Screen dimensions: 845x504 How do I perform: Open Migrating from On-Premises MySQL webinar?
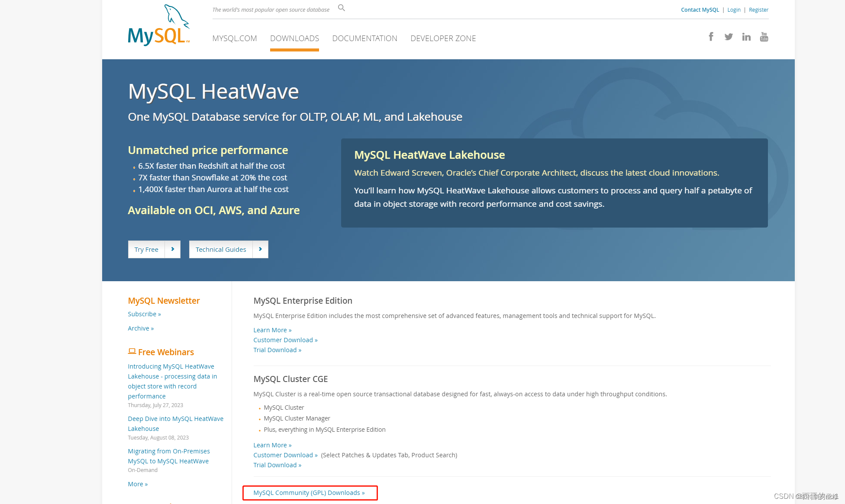pos(169,456)
